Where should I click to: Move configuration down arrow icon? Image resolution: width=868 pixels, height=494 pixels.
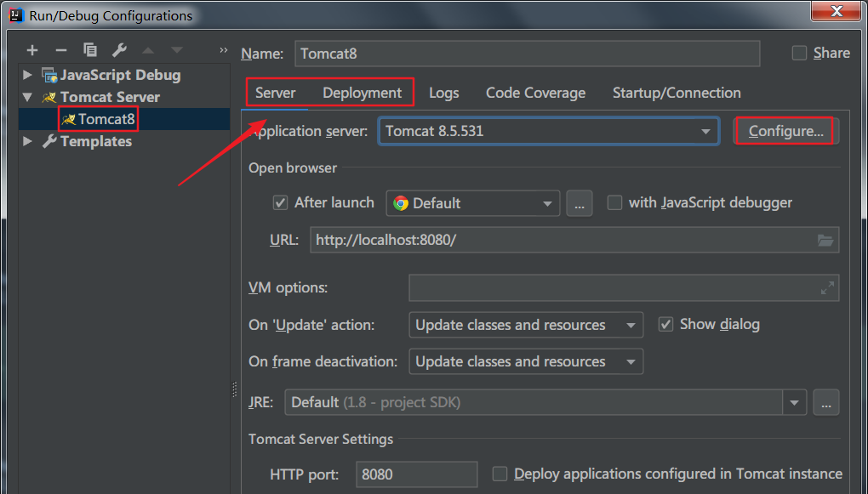(177, 50)
